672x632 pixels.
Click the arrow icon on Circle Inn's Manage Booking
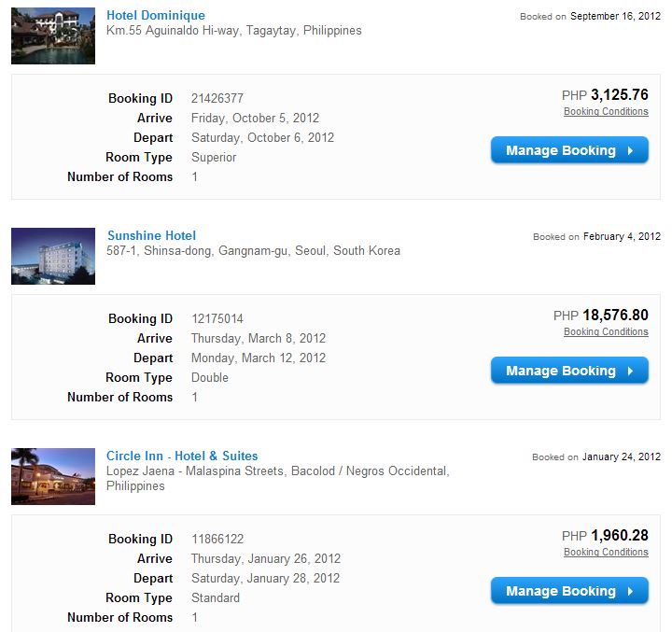[x=631, y=591]
